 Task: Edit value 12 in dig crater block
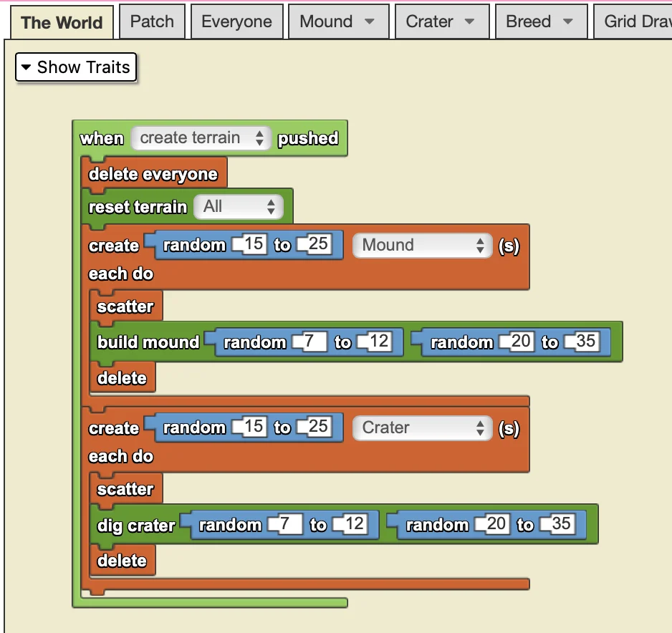(355, 524)
